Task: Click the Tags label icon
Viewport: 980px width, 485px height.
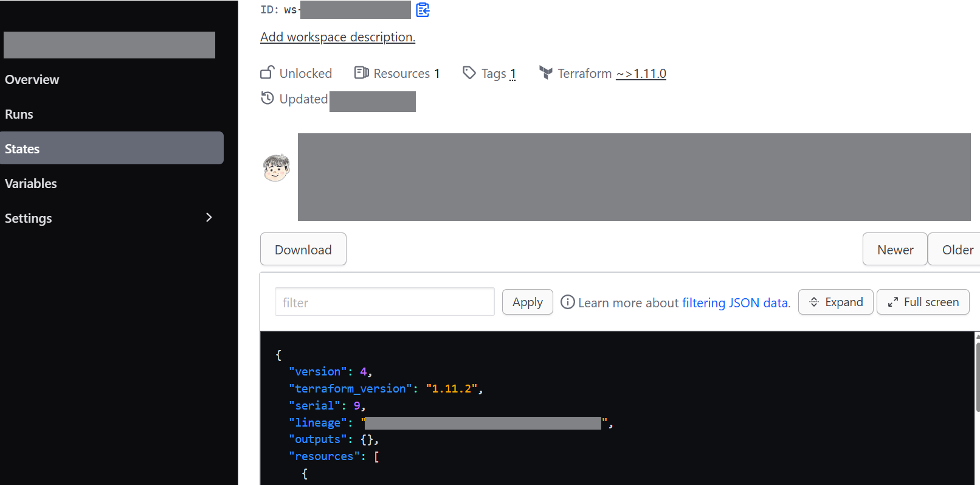Action: (x=469, y=73)
